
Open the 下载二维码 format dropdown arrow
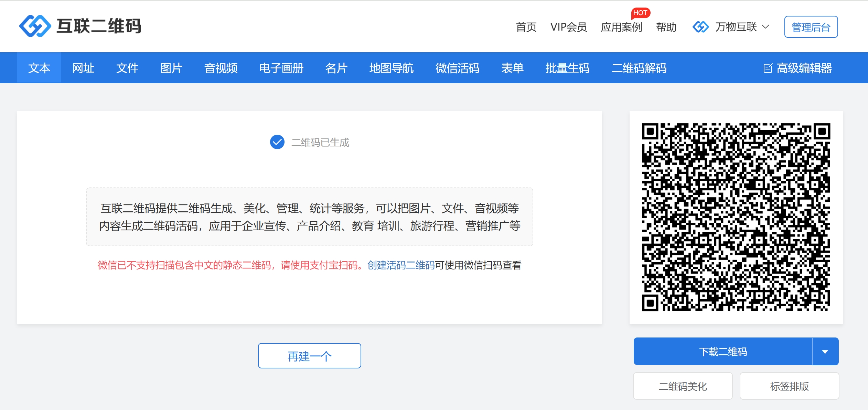click(x=825, y=352)
